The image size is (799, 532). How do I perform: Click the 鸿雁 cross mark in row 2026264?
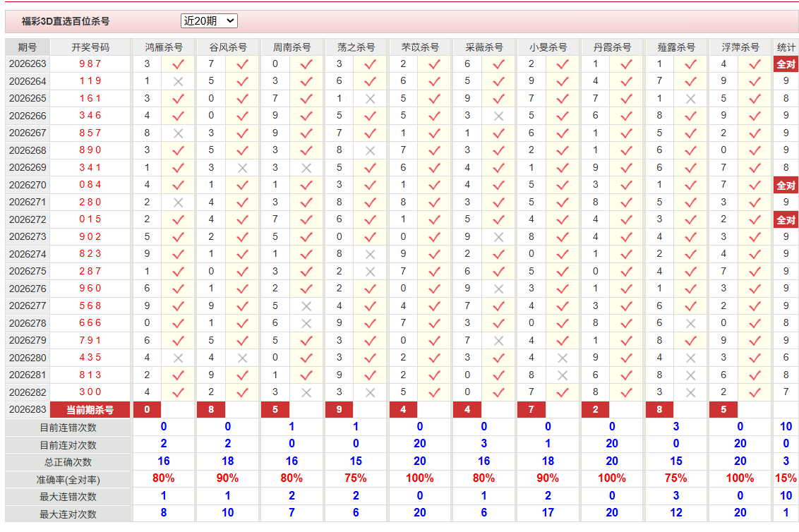178,82
